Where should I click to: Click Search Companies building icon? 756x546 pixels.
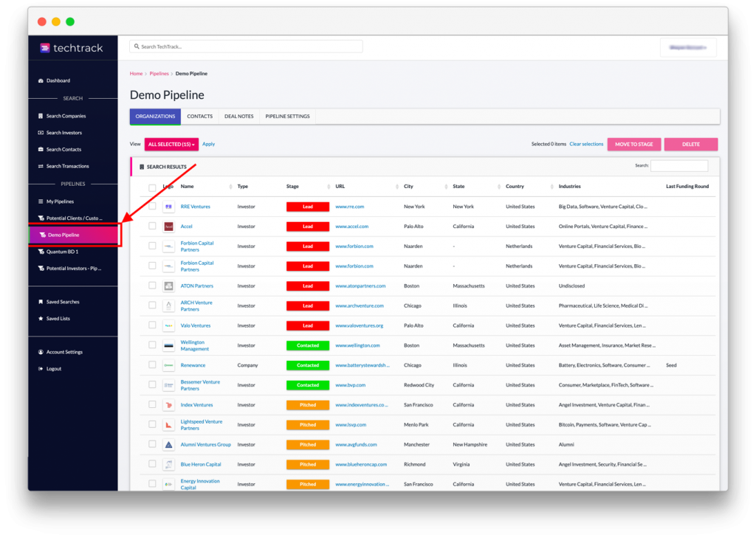(x=41, y=116)
